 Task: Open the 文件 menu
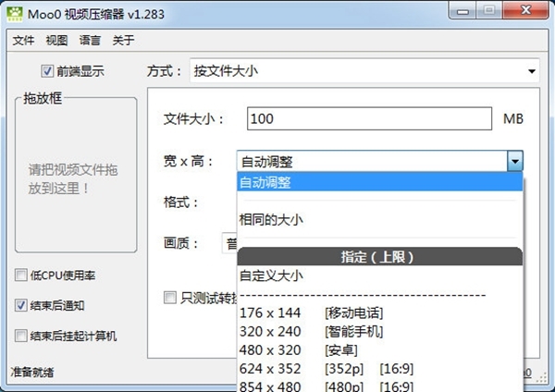(x=23, y=41)
